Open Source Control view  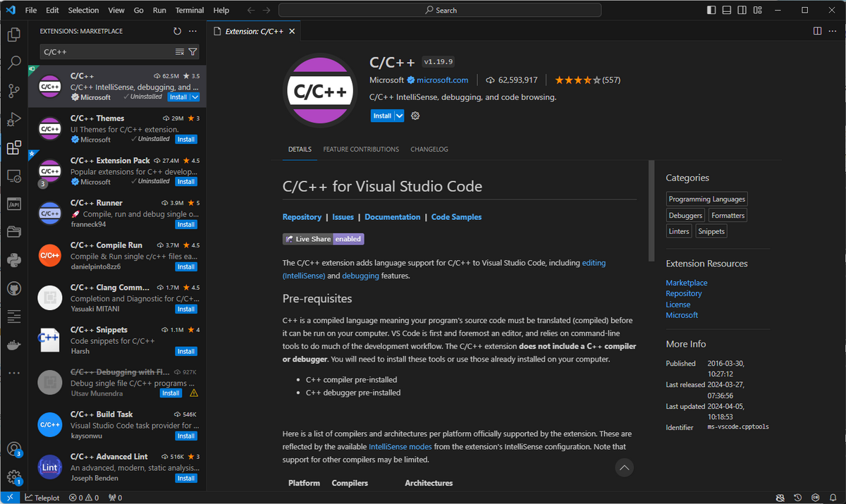[14, 91]
